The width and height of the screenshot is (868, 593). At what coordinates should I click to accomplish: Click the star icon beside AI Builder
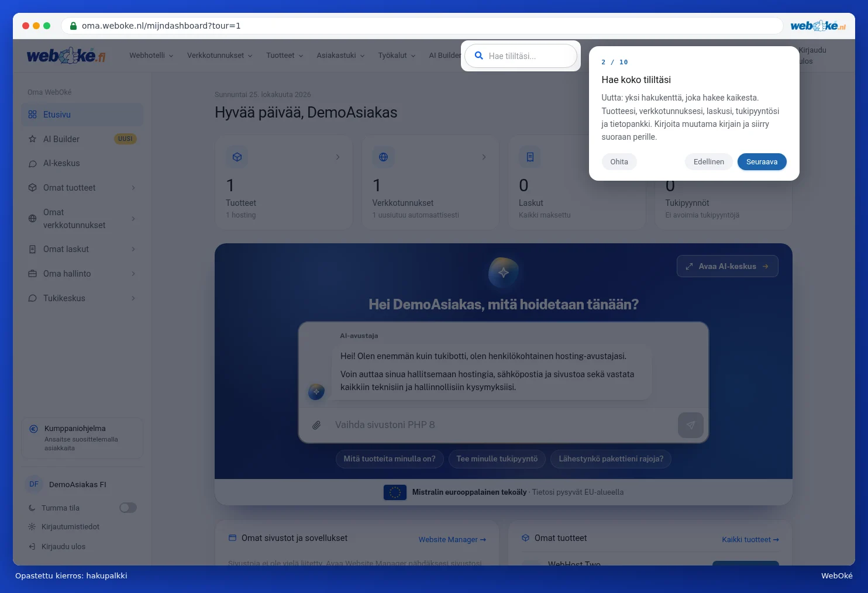(32, 139)
